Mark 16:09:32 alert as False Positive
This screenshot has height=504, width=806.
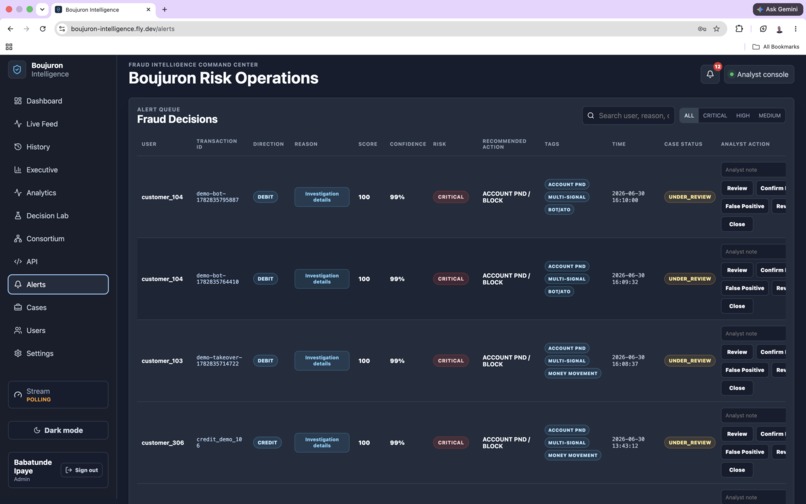(744, 288)
